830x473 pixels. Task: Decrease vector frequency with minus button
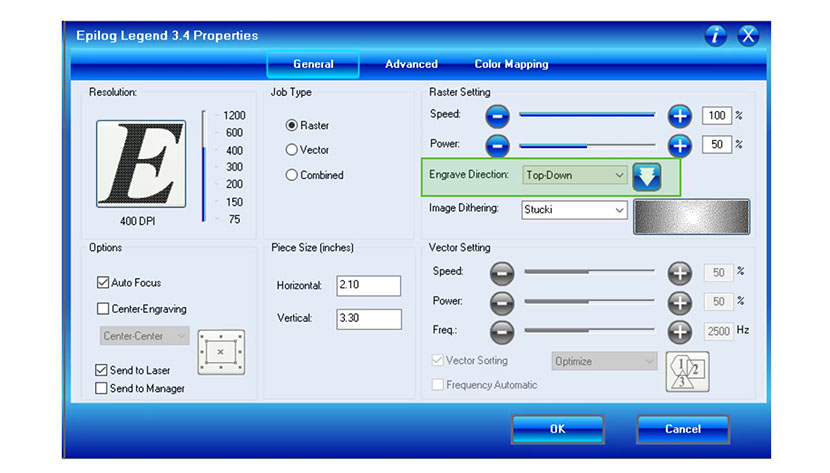click(501, 332)
